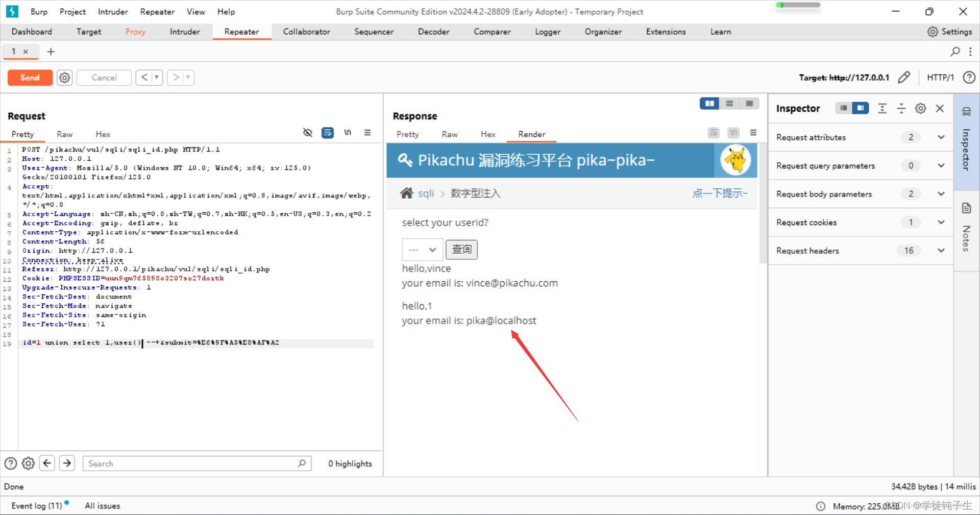Viewport: 980px width, 515px height.
Task: Click Inspector expand all sections icon
Action: (882, 108)
